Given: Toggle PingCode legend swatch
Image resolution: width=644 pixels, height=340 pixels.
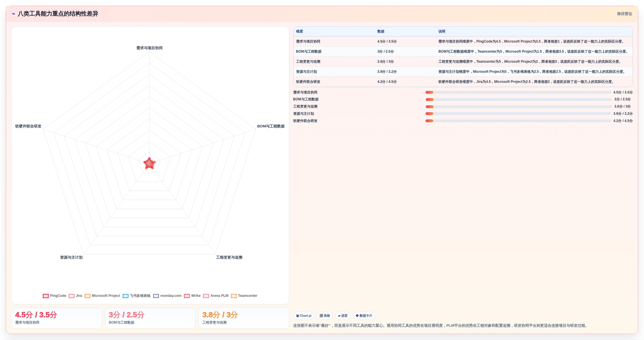Looking at the screenshot, I should coord(46,296).
